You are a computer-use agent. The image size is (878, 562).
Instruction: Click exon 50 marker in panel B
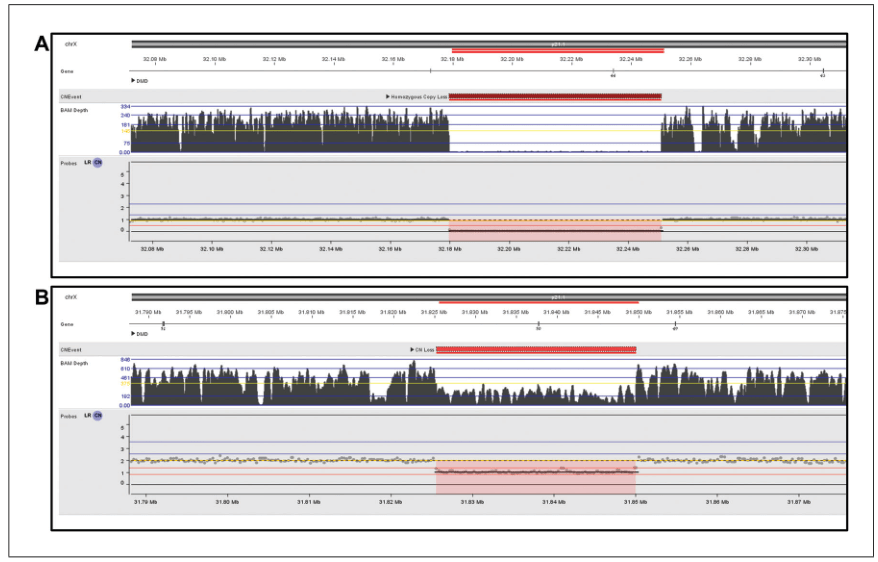click(538, 326)
